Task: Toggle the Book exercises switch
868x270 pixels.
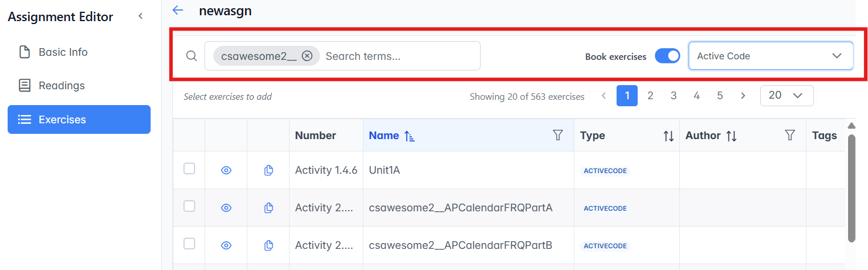Action: click(667, 56)
